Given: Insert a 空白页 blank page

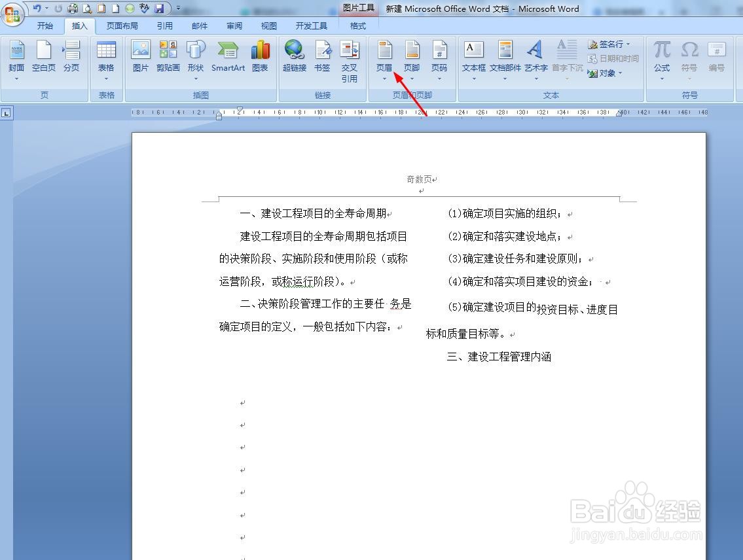Looking at the screenshot, I should coord(44,57).
